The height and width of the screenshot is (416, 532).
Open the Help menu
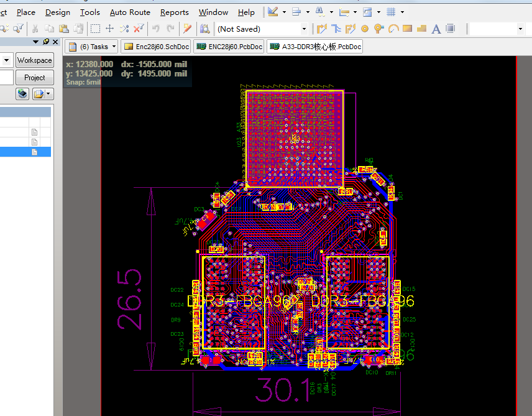[x=246, y=12]
